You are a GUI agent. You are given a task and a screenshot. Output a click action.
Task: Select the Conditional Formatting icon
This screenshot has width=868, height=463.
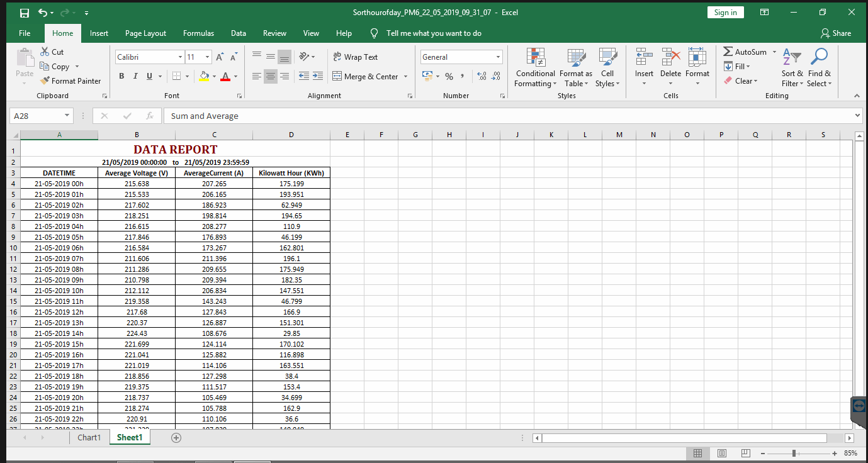[536, 57]
